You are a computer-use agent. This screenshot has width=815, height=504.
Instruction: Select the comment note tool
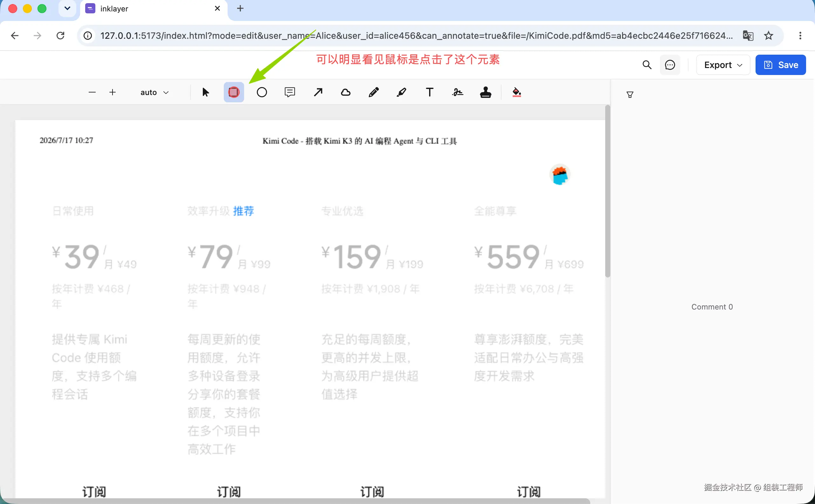[x=290, y=92]
